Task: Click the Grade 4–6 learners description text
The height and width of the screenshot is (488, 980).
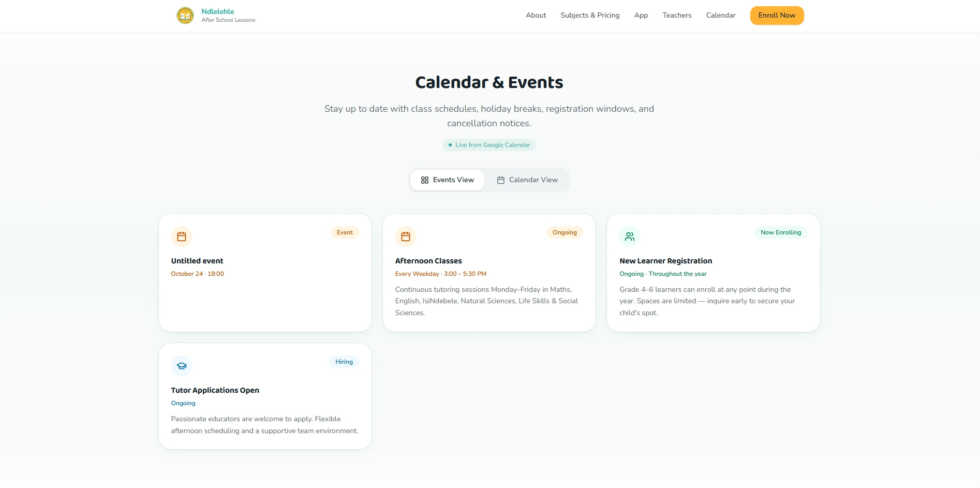Action: 707,301
